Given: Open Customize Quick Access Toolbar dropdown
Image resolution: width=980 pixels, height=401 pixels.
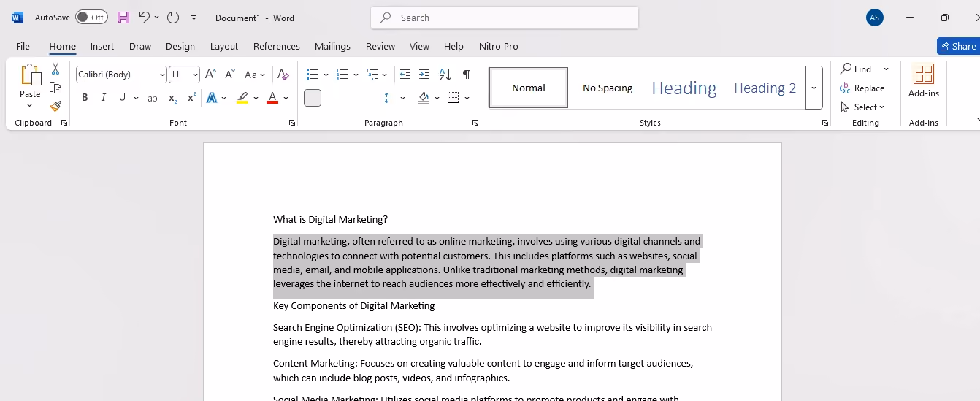Looking at the screenshot, I should point(194,18).
